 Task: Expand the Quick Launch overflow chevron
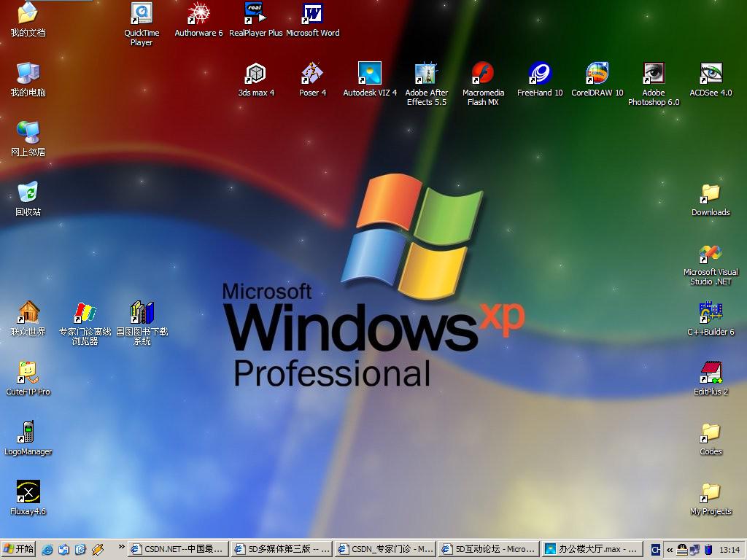121,546
